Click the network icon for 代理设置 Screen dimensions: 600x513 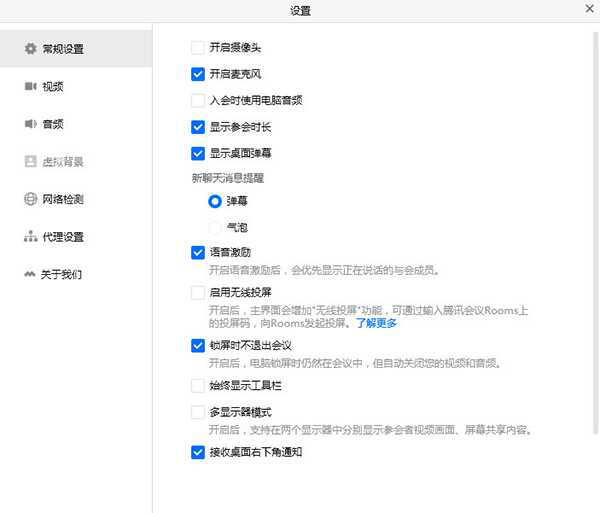coord(30,237)
